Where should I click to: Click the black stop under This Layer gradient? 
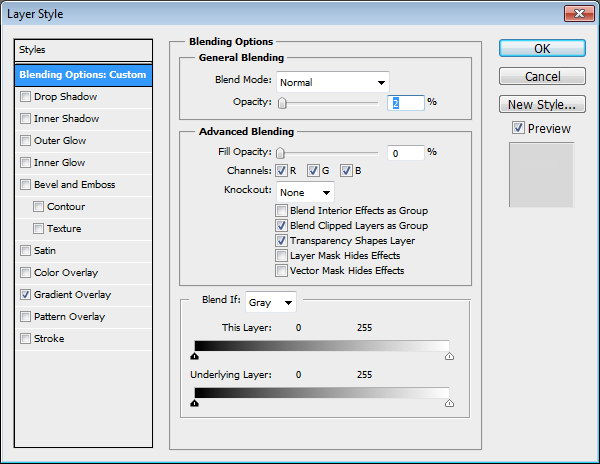pos(194,355)
